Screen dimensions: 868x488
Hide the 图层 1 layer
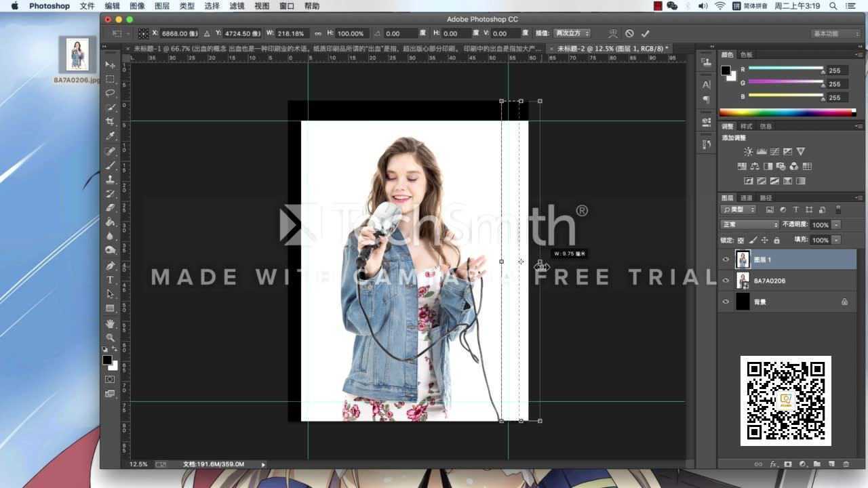point(726,260)
